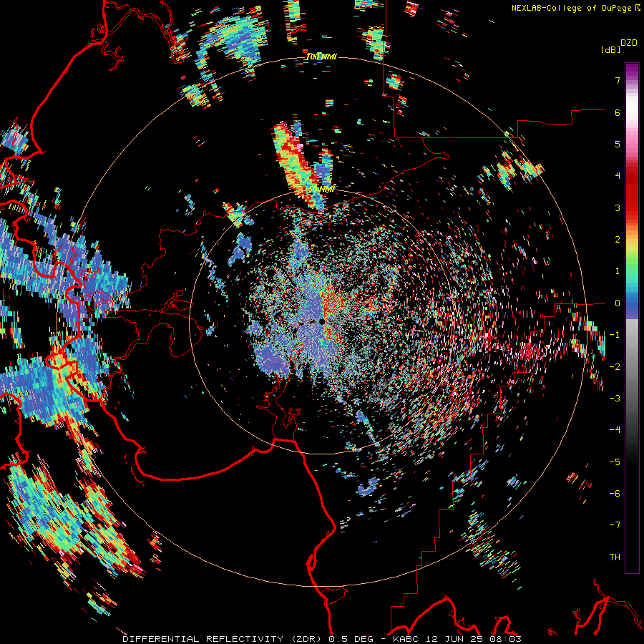Click the color scale value 4
This screenshot has width=644, height=644.
pos(618,176)
